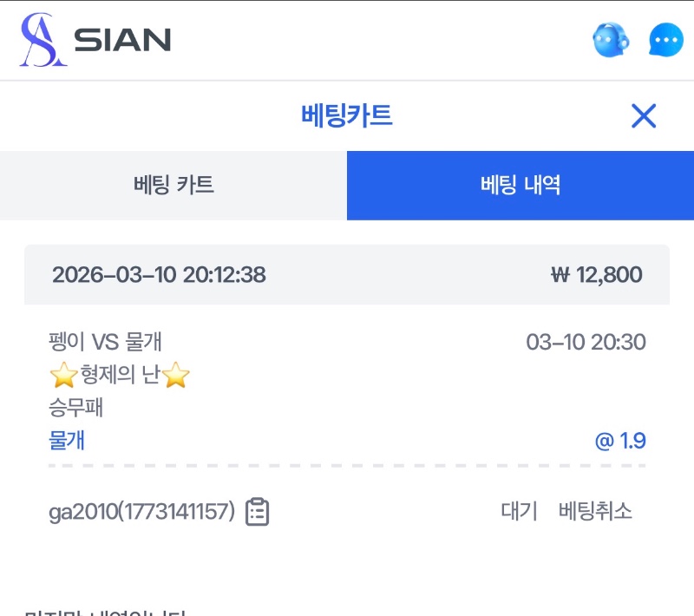Close the 베팅카트 panel with X
Viewport: 694px width, 616px height.
point(644,116)
